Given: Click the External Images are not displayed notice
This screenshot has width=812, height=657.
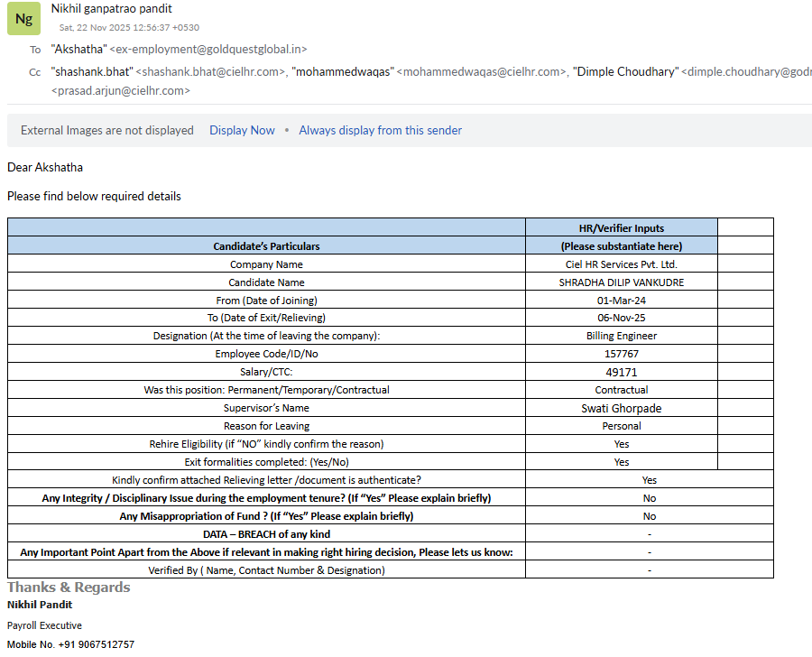Looking at the screenshot, I should click(x=107, y=130).
